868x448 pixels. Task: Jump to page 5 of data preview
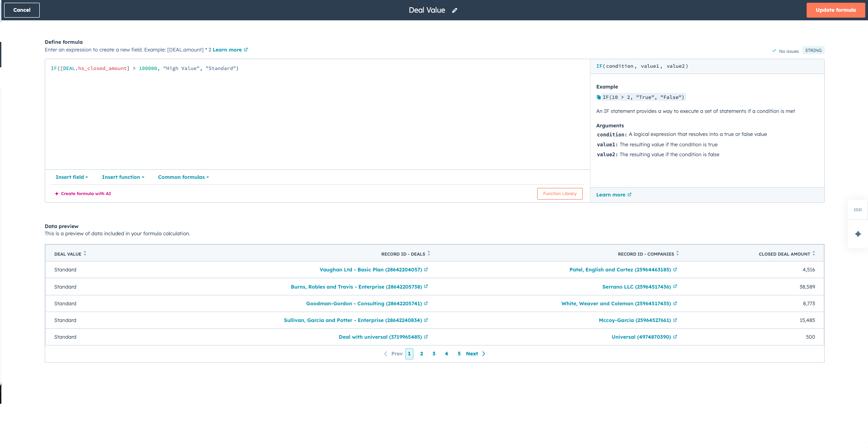pos(459,354)
